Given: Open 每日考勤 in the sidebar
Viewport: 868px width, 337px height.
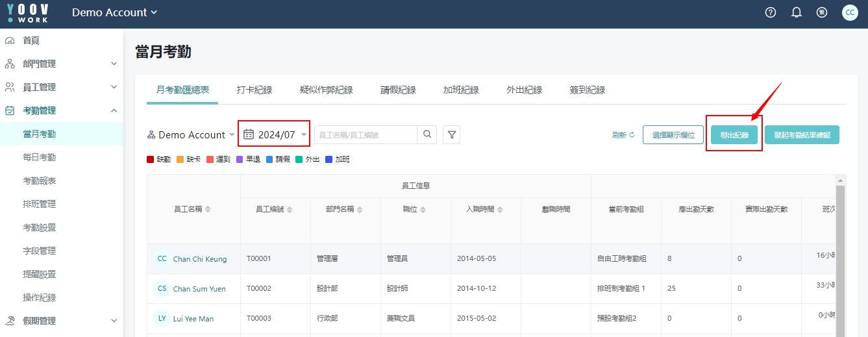Looking at the screenshot, I should tap(40, 157).
